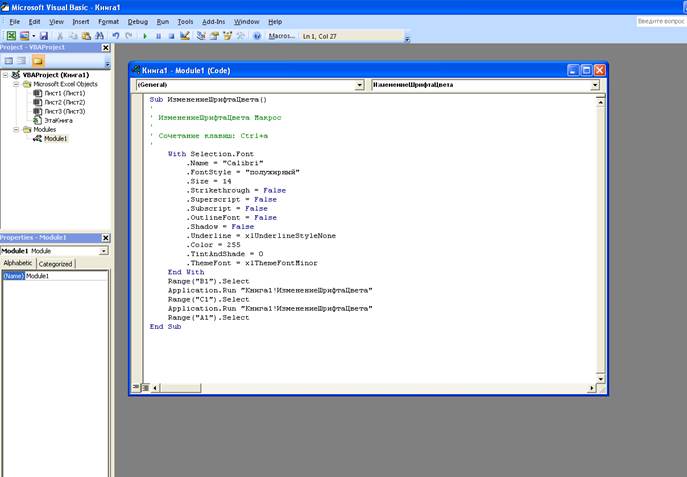Open the Module1 object dropdown in Properties
Image resolution: width=687 pixels, height=477 pixels.
tap(103, 251)
